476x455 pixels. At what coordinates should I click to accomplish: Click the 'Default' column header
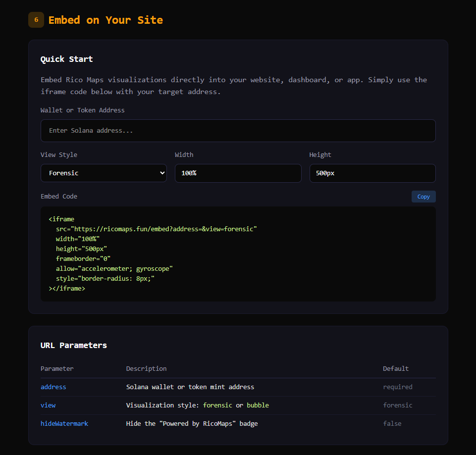click(x=396, y=368)
